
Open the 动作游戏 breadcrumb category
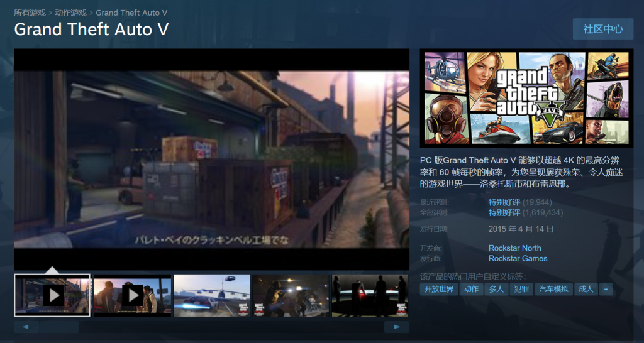70,13
